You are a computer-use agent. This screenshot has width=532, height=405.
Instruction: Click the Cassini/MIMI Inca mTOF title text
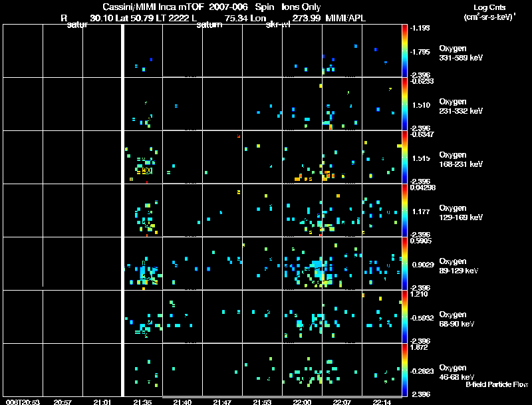[x=153, y=7]
